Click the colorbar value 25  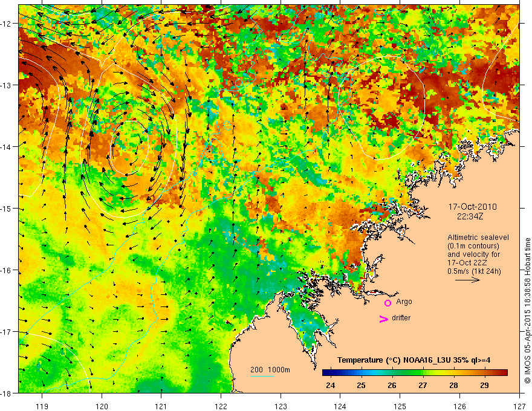[362, 386]
